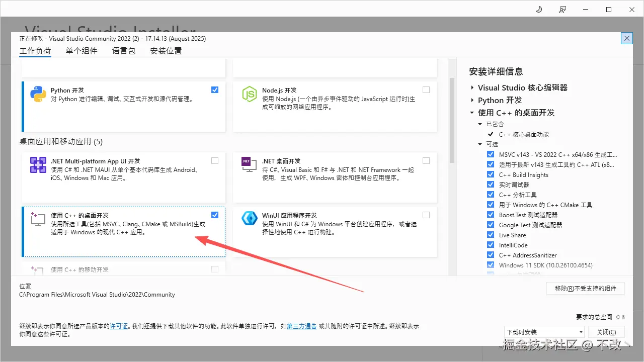644x362 pixels.
Task: Uncheck IntelliCode component checkbox
Action: (491, 245)
